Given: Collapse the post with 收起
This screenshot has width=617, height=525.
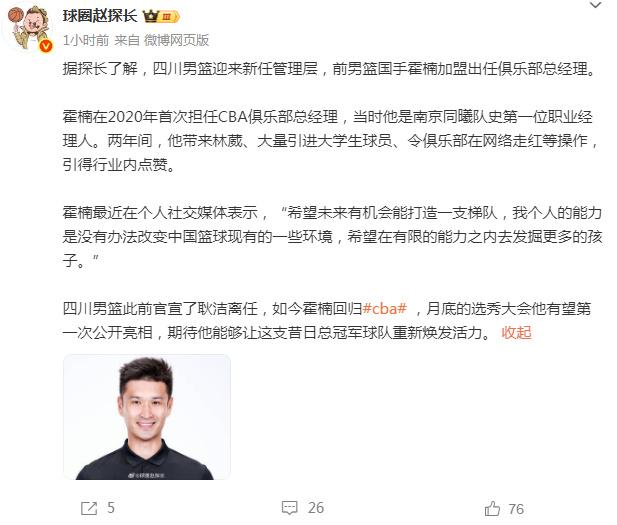Looking at the screenshot, I should 516,333.
